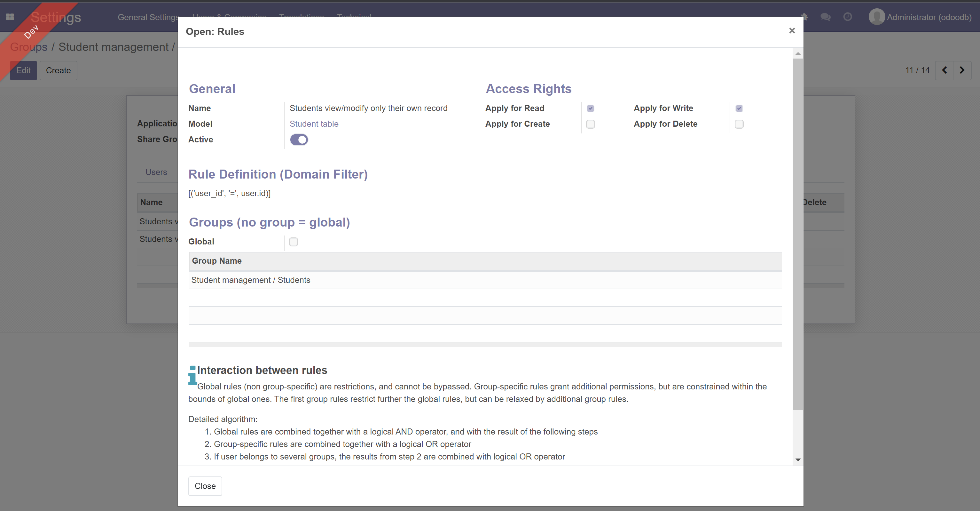Check the Global checkbox
This screenshot has height=511, width=980.
[x=293, y=242]
